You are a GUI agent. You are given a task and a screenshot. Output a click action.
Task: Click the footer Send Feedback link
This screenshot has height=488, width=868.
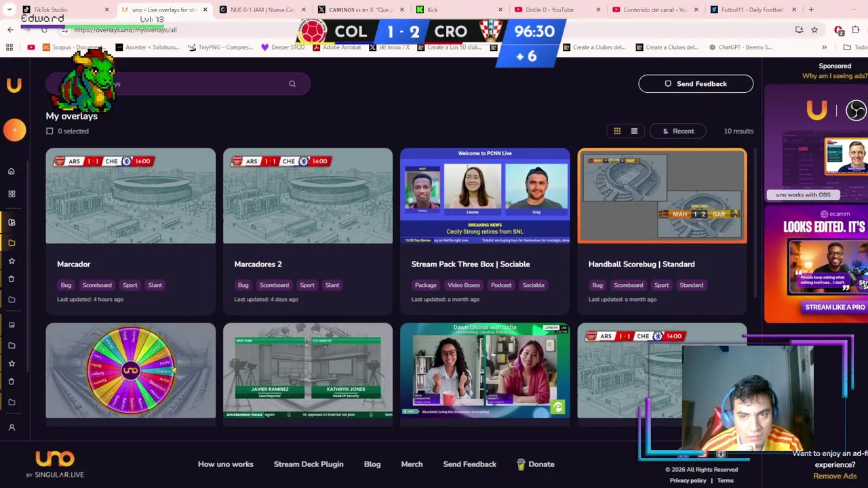point(470,464)
